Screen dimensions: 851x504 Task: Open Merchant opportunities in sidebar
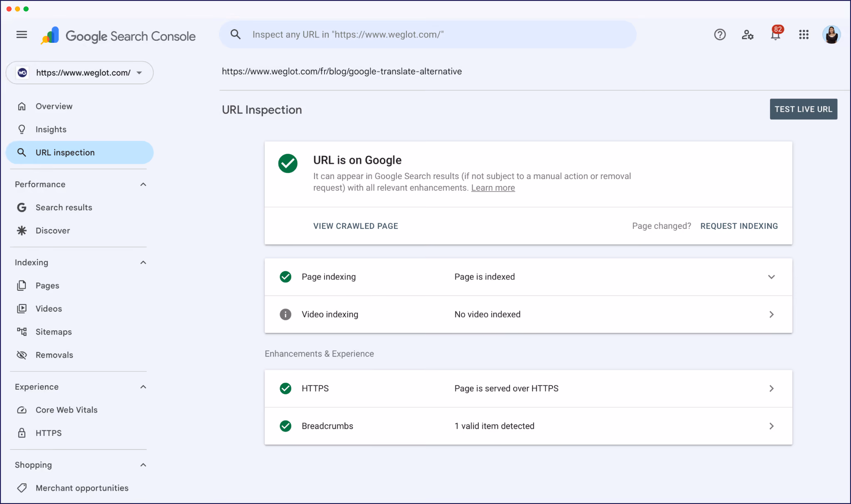click(x=80, y=488)
